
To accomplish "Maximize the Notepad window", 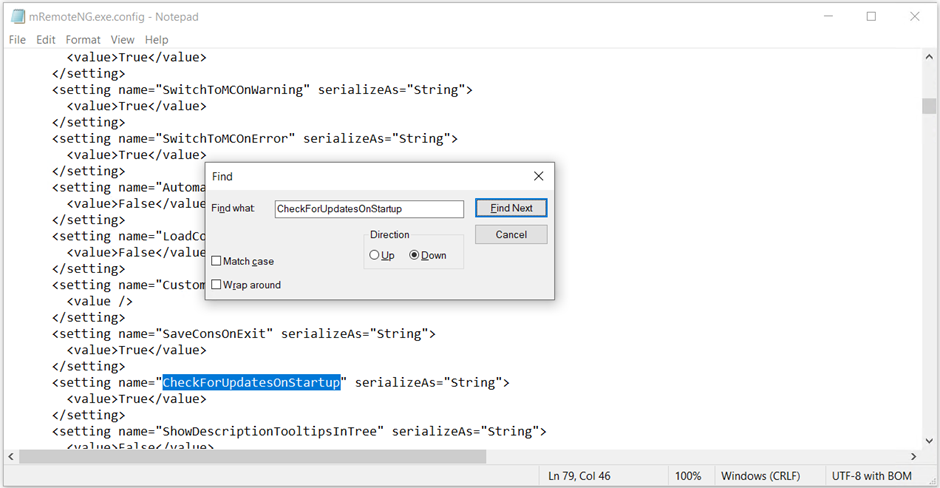I will click(x=871, y=17).
